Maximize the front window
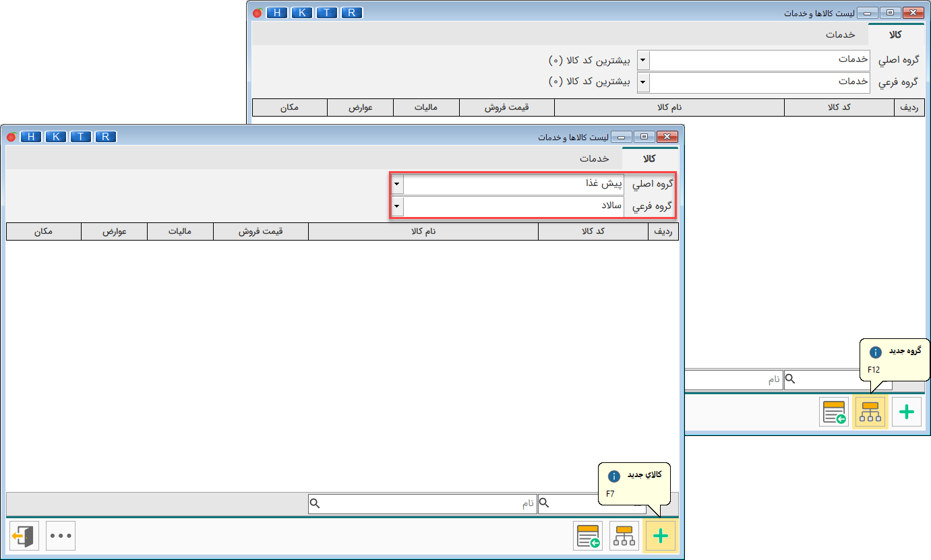 [644, 137]
